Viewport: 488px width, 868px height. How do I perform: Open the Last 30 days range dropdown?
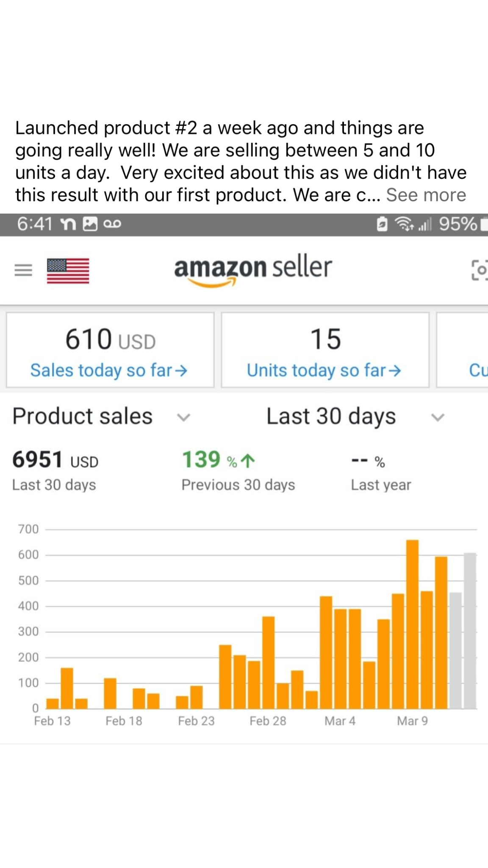pyautogui.click(x=438, y=417)
